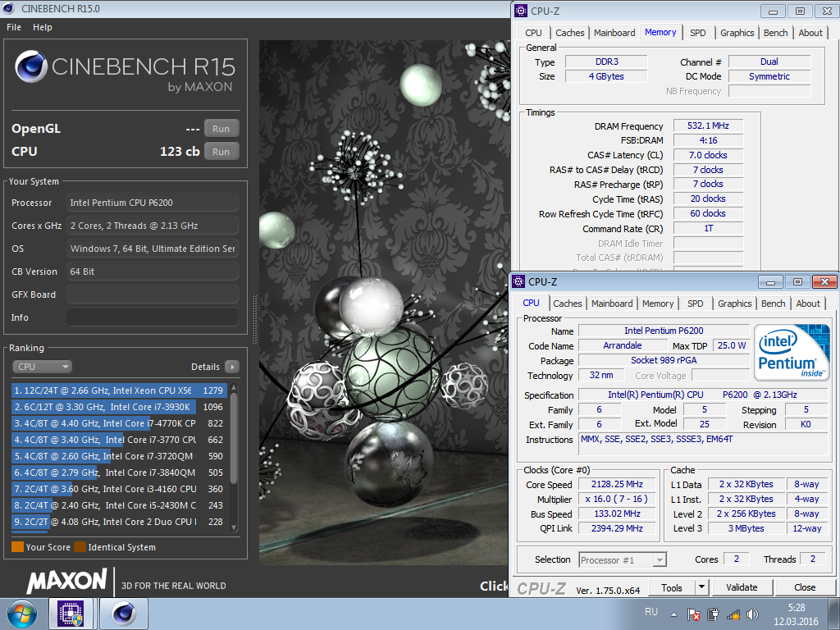
Task: Run the OpenGL benchmark
Action: coord(221,129)
